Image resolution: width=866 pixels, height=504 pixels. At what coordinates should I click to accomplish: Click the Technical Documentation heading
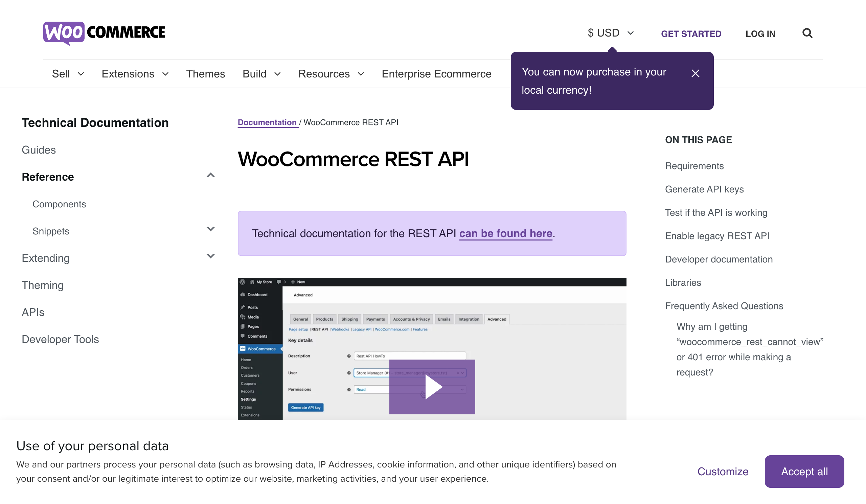[95, 123]
